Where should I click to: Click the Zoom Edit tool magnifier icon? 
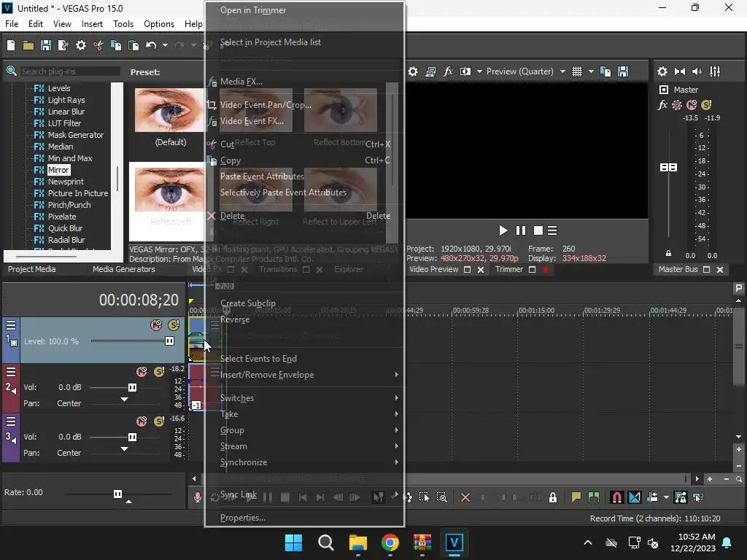pos(441,497)
